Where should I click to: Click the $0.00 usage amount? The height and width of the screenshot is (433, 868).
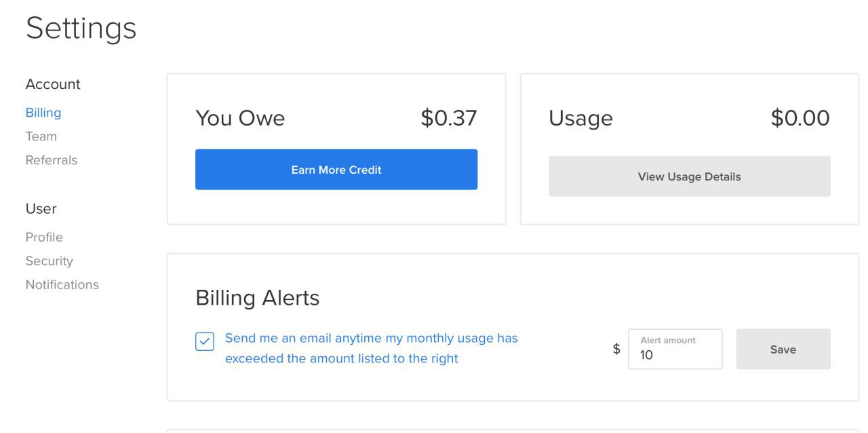click(x=800, y=118)
